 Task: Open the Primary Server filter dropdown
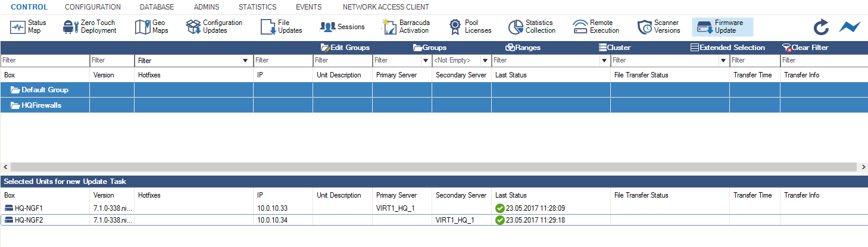[x=425, y=61]
